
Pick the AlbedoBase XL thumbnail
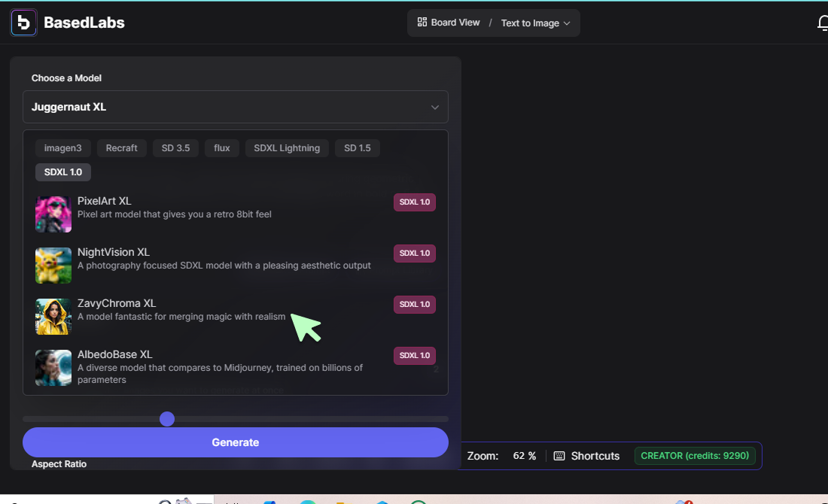tap(53, 368)
